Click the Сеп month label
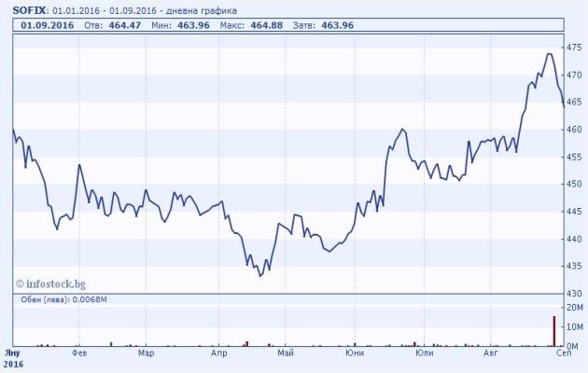588x373 pixels. tap(564, 353)
